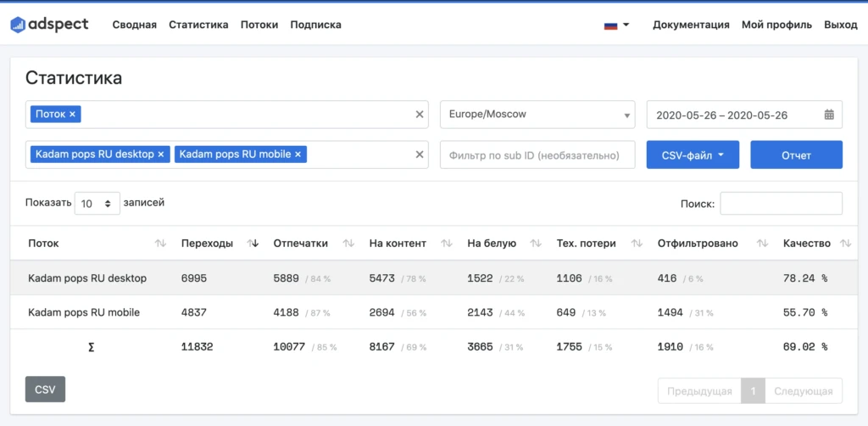Image resolution: width=868 pixels, height=426 pixels.
Task: Click the adspect logo
Action: (49, 25)
